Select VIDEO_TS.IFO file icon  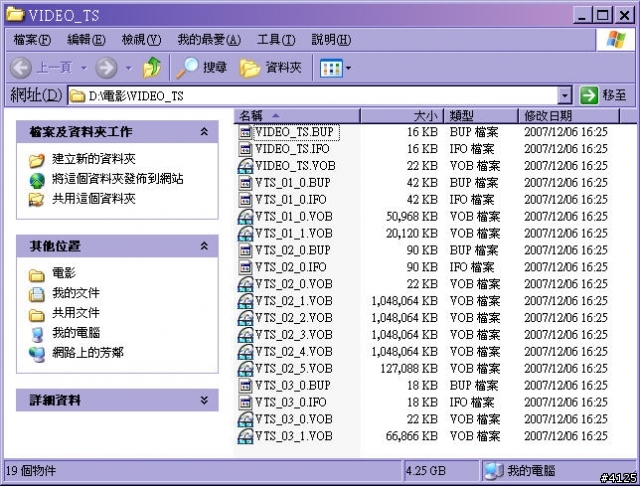click(245, 149)
